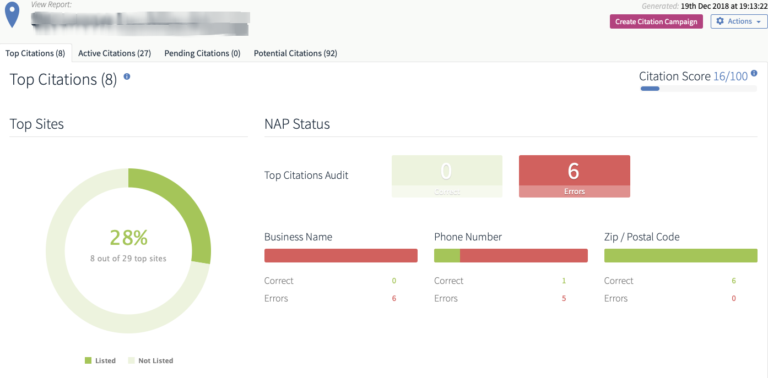Viewport: 768px width, 378px height.
Task: Click Zip / Postal Code correct count 6
Action: (734, 281)
